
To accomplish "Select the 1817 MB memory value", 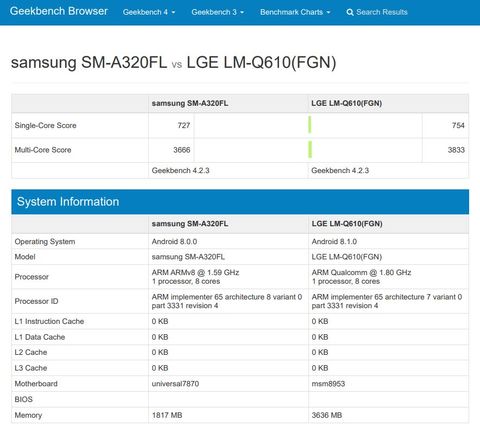I will click(167, 415).
